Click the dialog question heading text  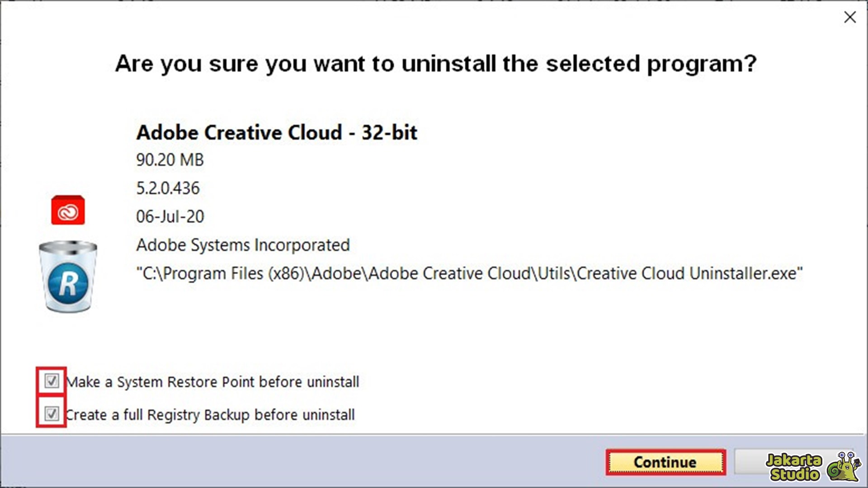[x=435, y=64]
